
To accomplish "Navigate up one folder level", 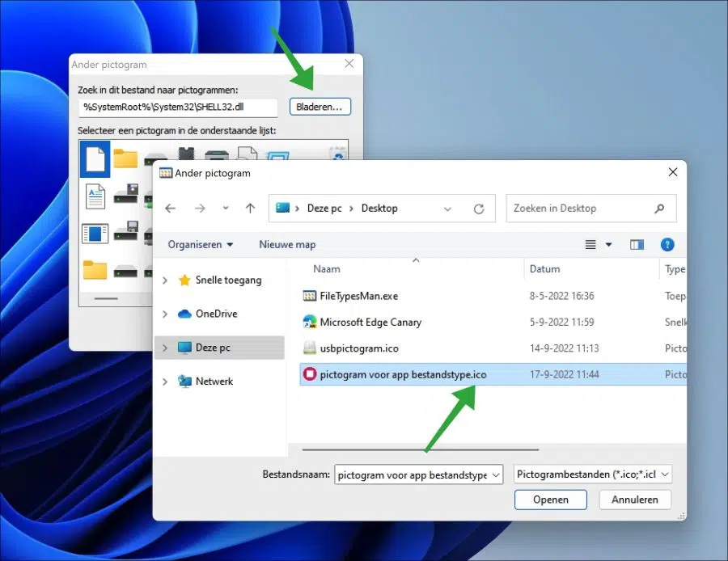I will coord(250,209).
